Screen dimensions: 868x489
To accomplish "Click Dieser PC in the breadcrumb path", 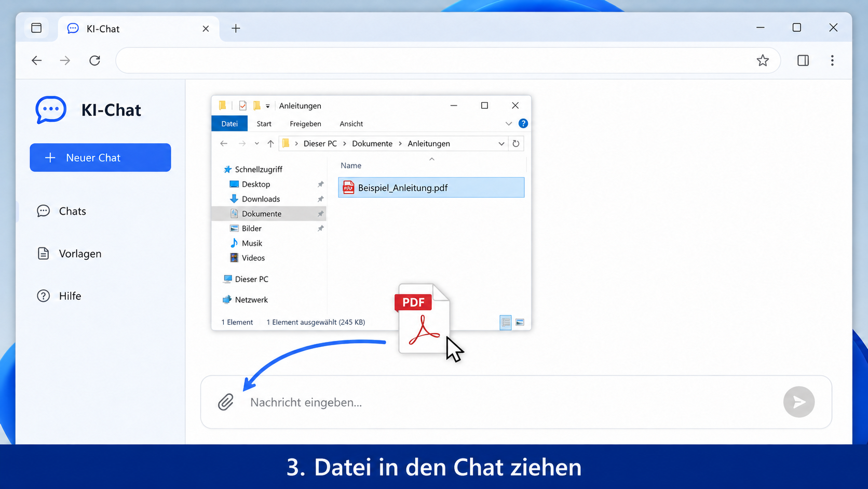I will (320, 143).
